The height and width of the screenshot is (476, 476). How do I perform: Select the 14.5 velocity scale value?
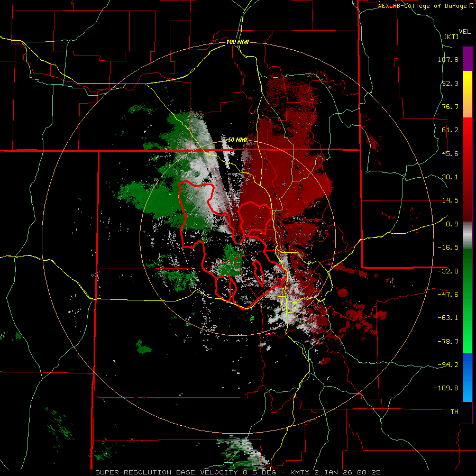(450, 200)
